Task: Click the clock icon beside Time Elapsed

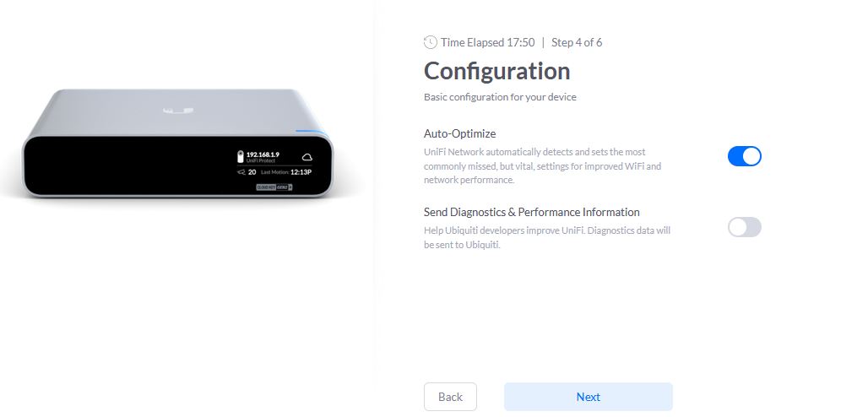Action: [430, 42]
